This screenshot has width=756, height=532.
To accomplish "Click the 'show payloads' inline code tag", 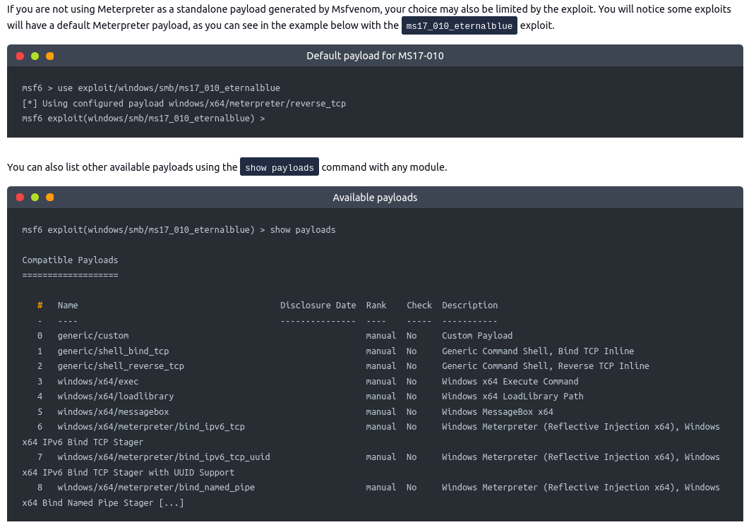I will click(x=279, y=167).
